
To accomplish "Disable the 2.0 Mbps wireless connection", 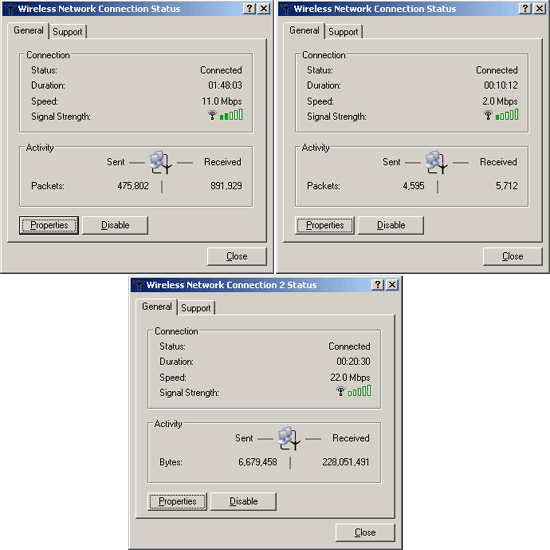I will pos(391,225).
